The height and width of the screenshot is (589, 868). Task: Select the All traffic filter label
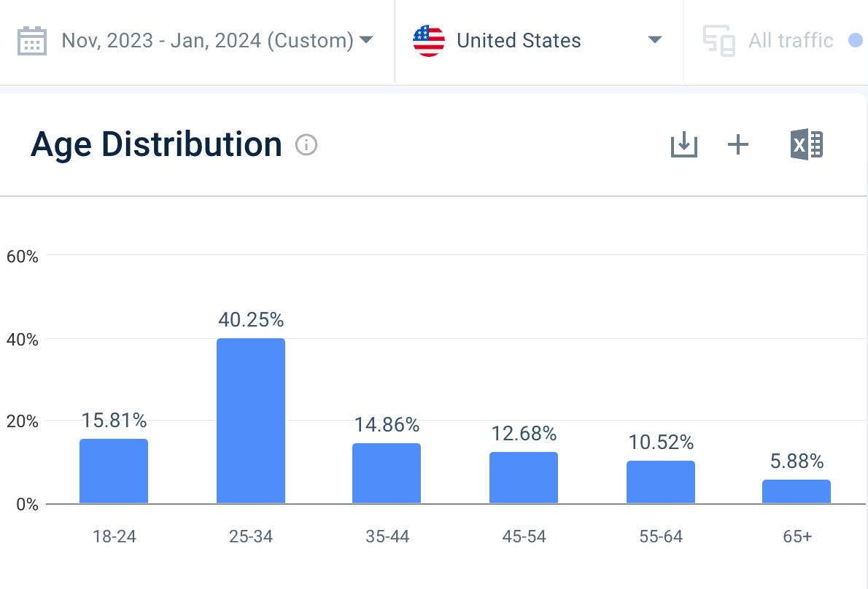(790, 41)
